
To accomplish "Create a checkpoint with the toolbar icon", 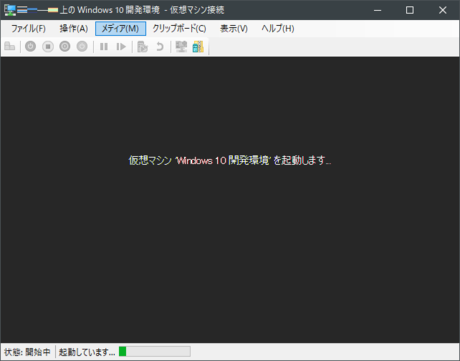I will tap(142, 46).
